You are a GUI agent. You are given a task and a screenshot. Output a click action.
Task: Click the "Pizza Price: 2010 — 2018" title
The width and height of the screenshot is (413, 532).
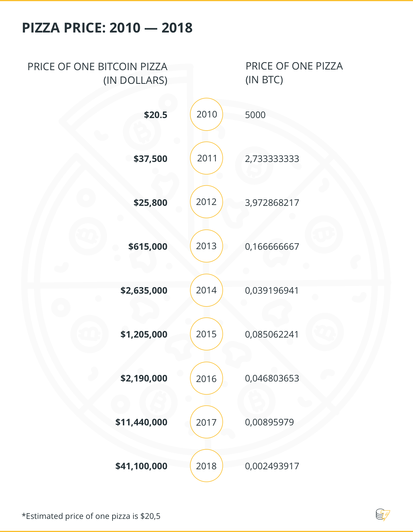tap(107, 28)
